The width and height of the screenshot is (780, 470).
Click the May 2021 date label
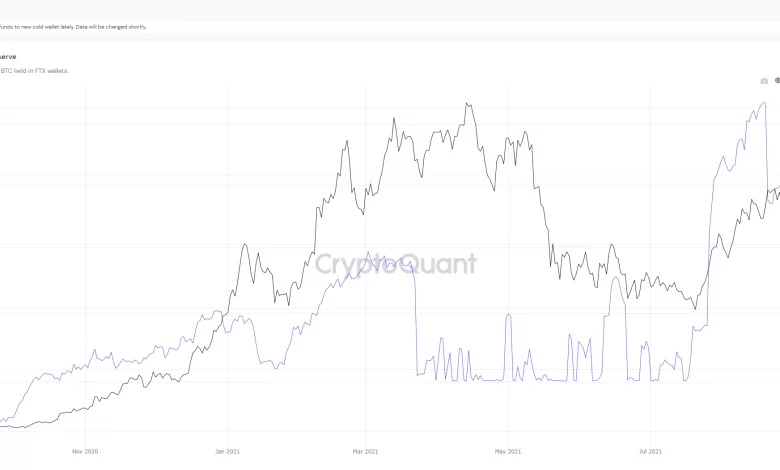[508, 451]
